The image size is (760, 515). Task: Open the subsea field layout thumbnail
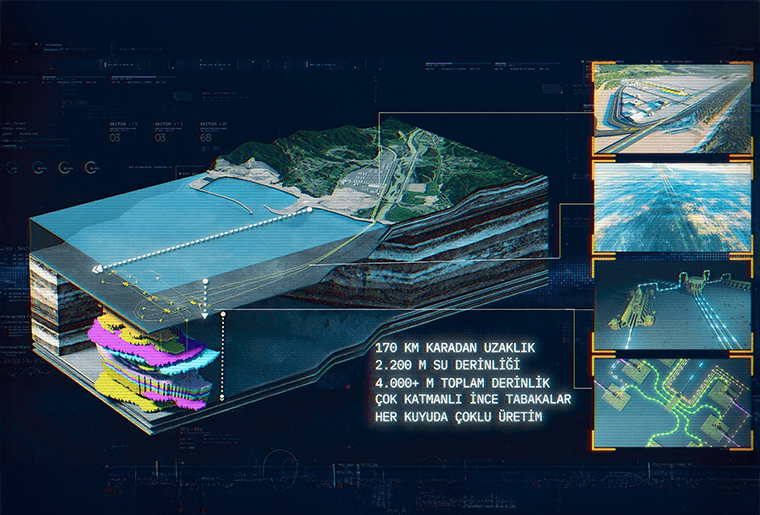point(671,400)
